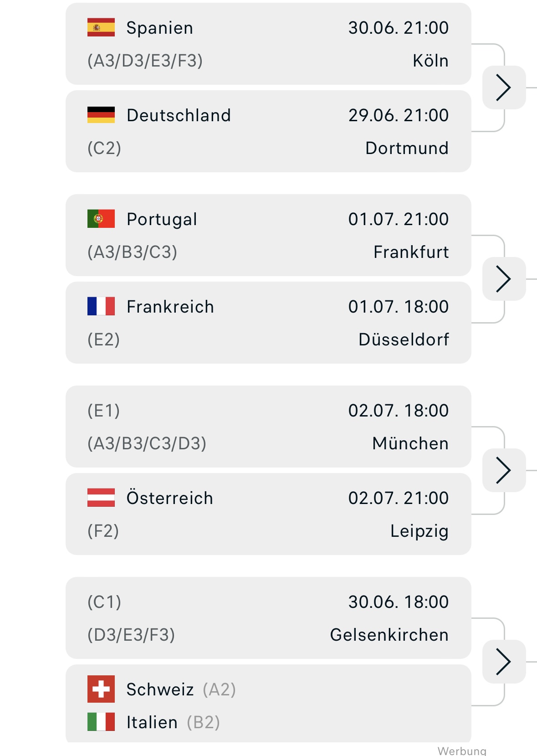The image size is (537, 756).
Task: Tap the Switzerland flag icon
Action: (x=101, y=689)
